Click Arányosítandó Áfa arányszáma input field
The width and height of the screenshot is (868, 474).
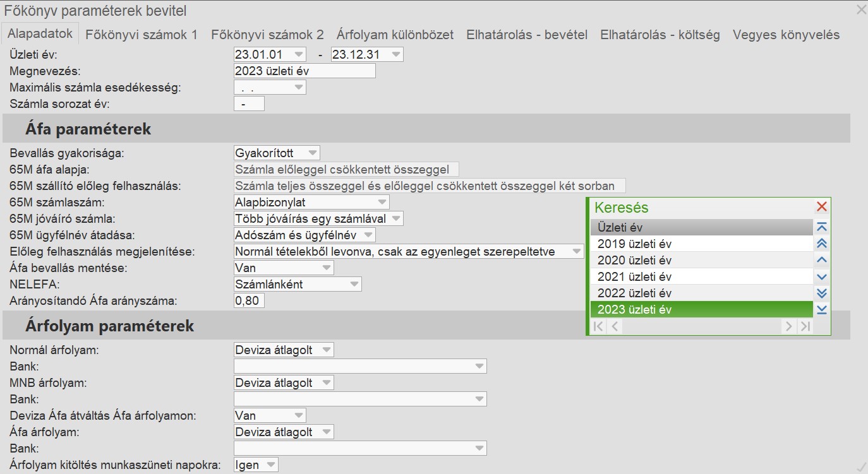[x=249, y=300]
